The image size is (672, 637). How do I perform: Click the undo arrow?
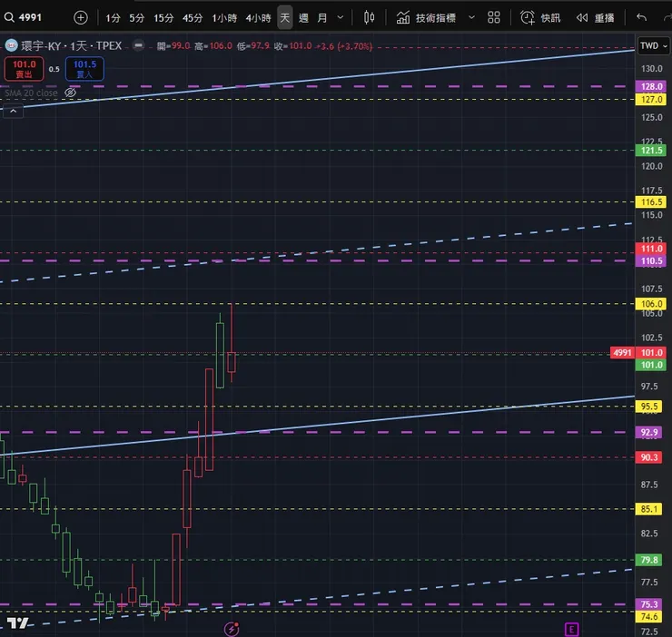[641, 17]
